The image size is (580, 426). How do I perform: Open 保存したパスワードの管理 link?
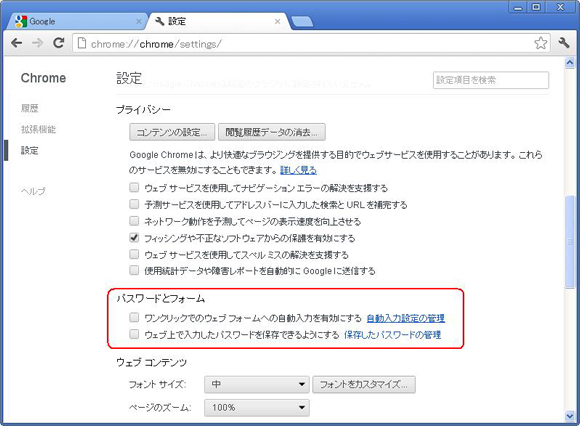click(392, 335)
